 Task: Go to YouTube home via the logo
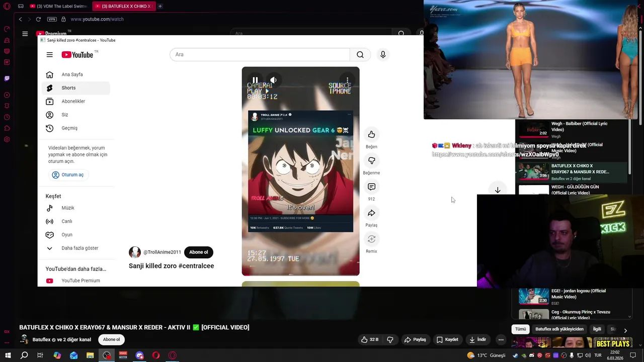click(77, 55)
